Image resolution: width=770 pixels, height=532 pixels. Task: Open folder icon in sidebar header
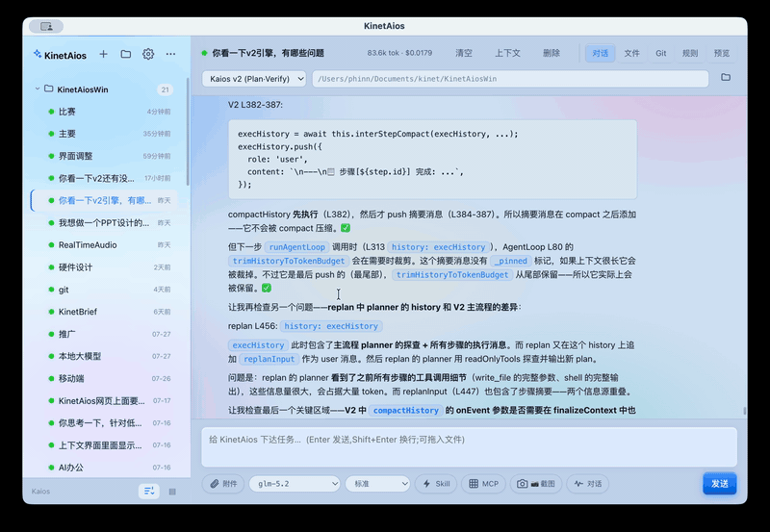pos(126,54)
